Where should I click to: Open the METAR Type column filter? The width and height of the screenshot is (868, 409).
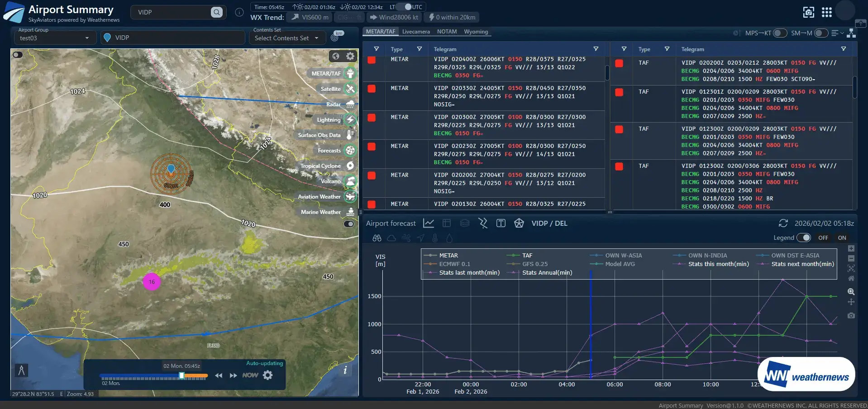[419, 49]
